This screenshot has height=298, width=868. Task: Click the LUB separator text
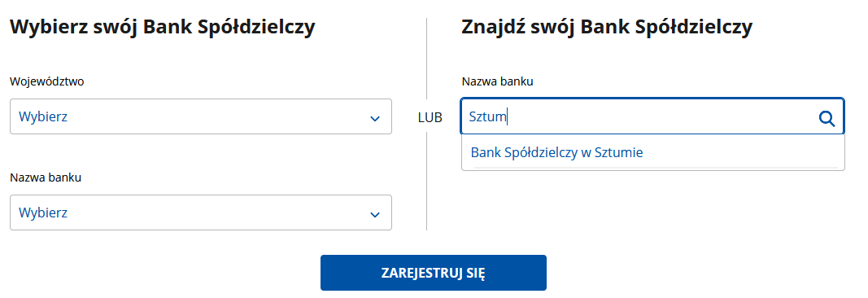(x=430, y=118)
